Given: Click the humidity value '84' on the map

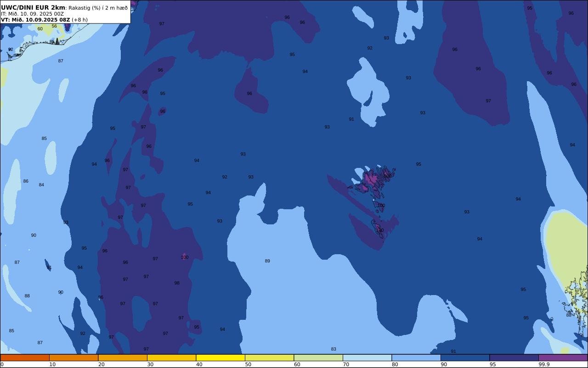Looking at the screenshot, I should [41, 185].
